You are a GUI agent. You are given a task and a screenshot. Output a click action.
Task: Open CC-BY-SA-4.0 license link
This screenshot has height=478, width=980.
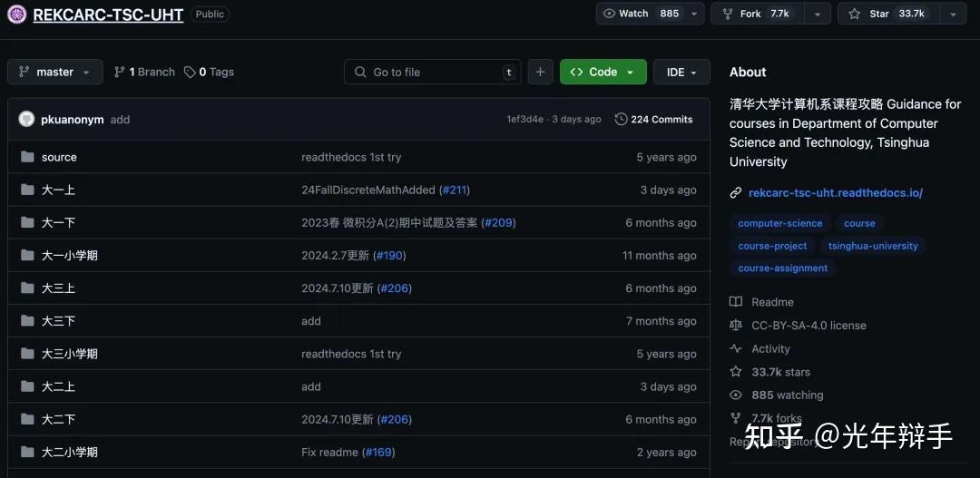point(808,326)
